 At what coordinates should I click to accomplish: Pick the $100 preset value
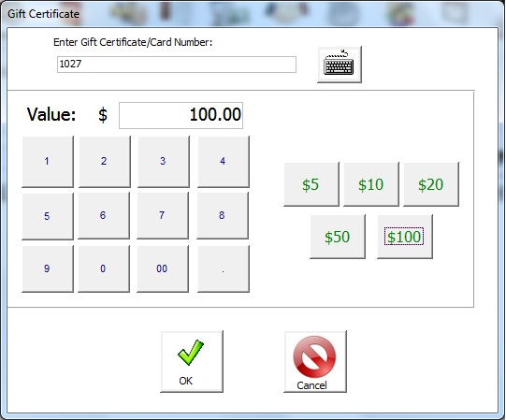click(405, 237)
